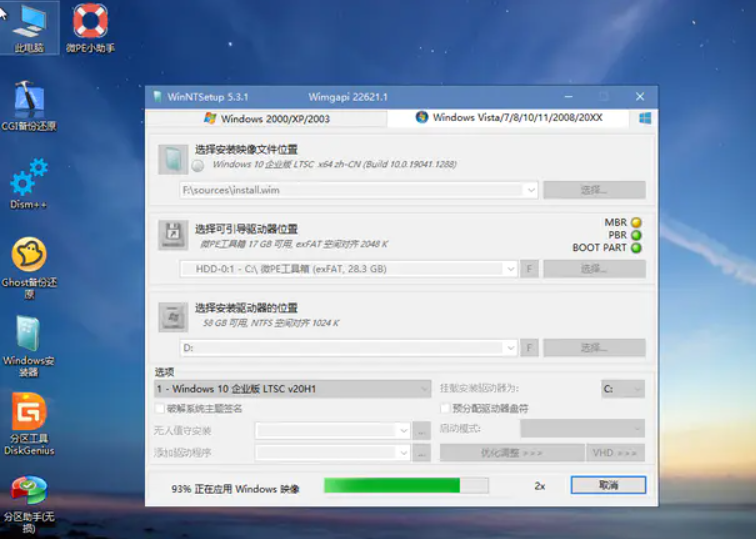Click the Windows logo icon beside the tabs
Screen dimensions: 756x539
[x=645, y=118]
